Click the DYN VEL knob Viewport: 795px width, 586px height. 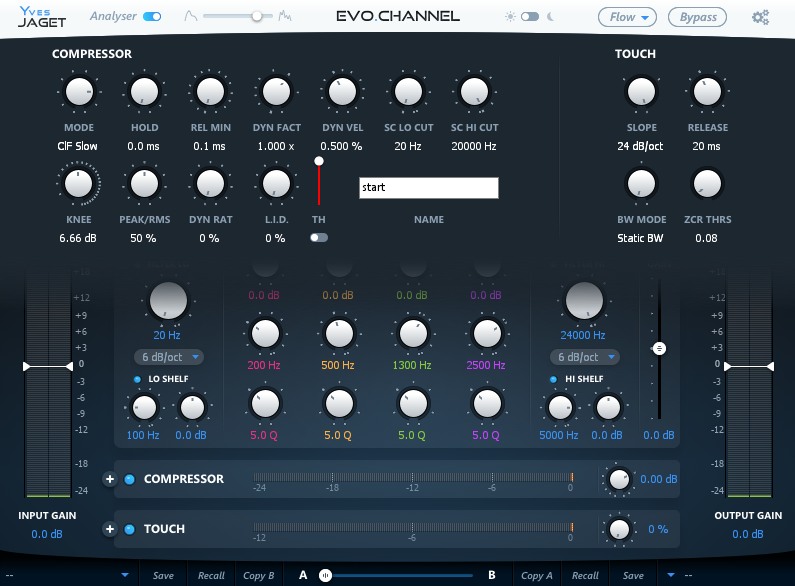342,92
